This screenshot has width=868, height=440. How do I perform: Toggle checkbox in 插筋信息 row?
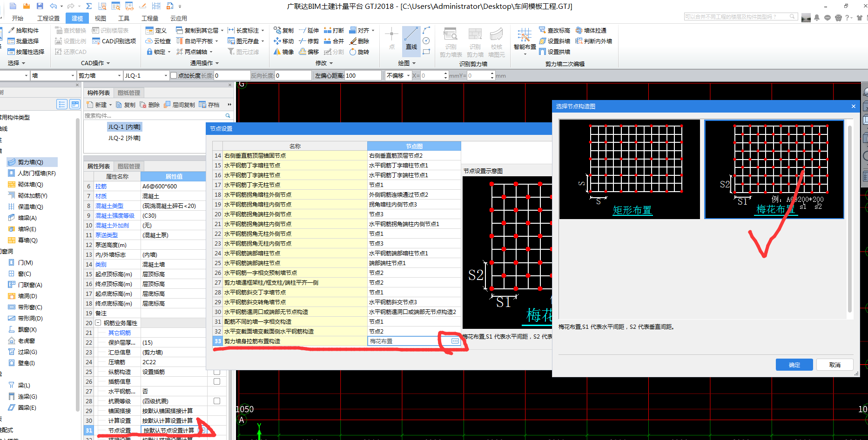click(216, 381)
